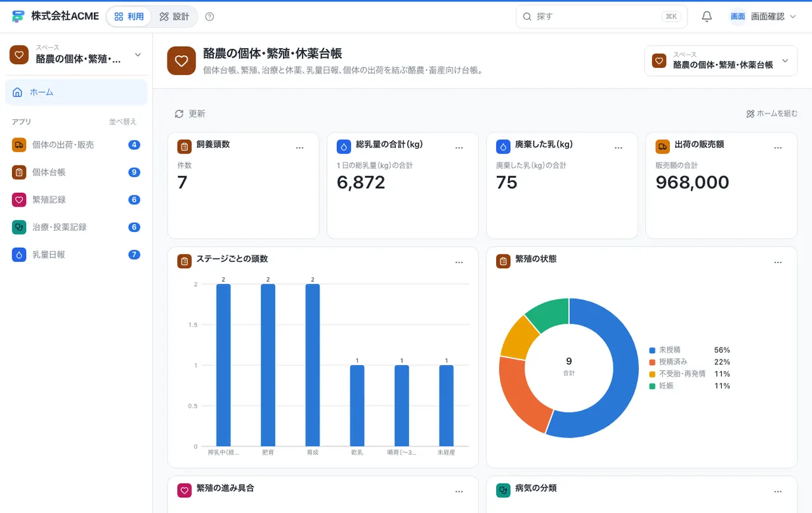Open 個体台帳 app in sidebar
Viewport: 812px width, 513px height.
coord(76,172)
